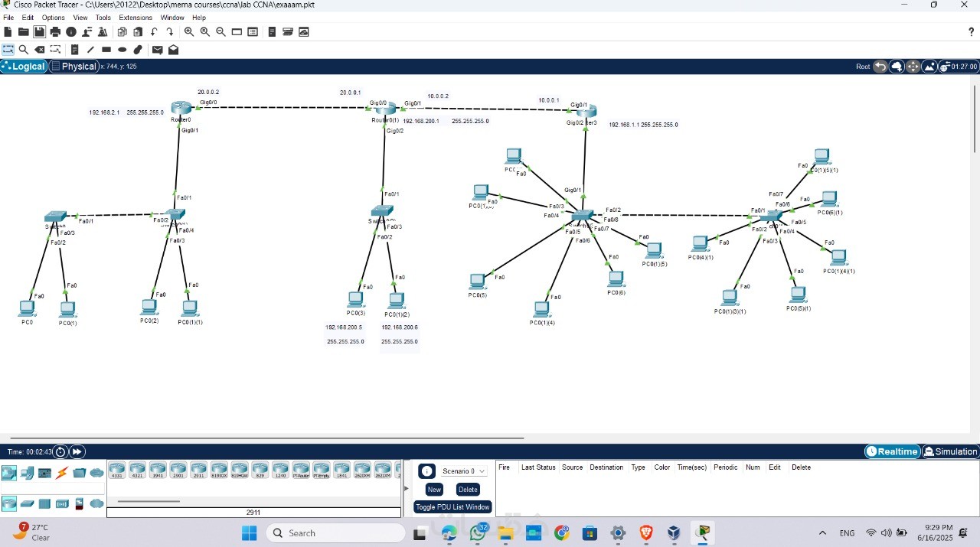980x547 pixels.
Task: Click Toggle PDU List Window button
Action: 452,507
